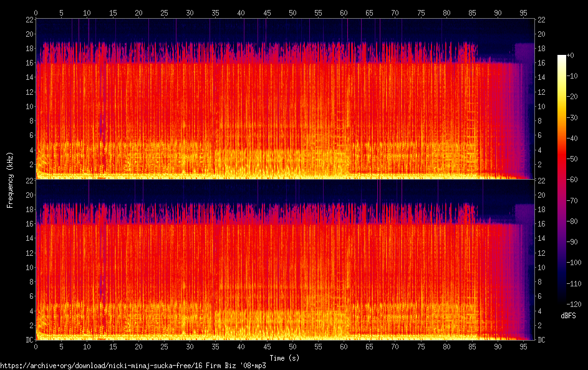Click the 95 tick on the top time axis
Viewport: 588px width, 370px height.
(x=523, y=12)
